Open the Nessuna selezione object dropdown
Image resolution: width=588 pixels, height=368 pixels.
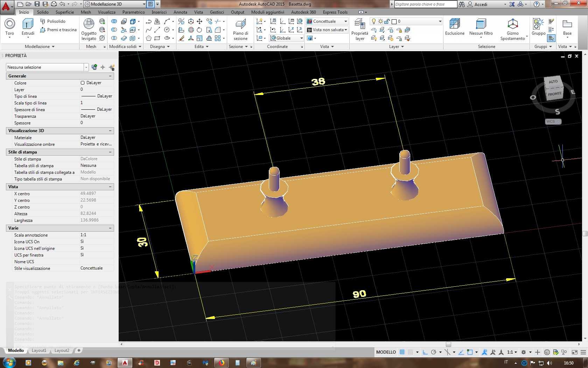coord(47,67)
